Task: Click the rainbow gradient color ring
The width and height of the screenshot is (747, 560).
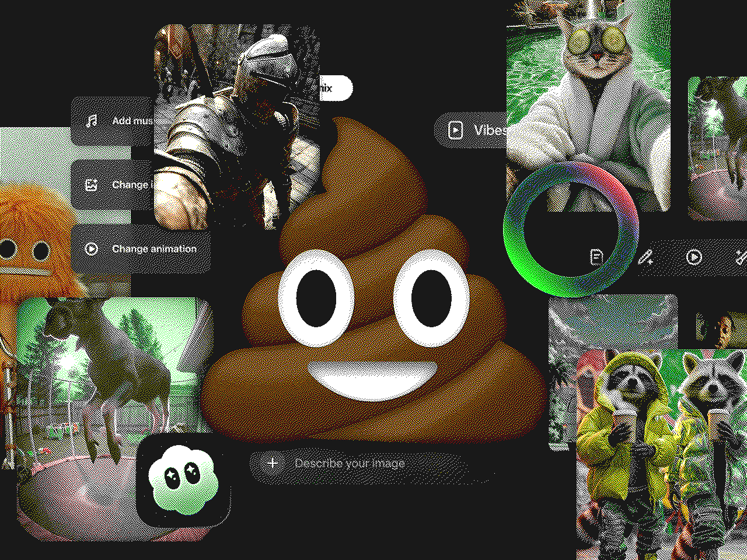Action: pos(571,229)
